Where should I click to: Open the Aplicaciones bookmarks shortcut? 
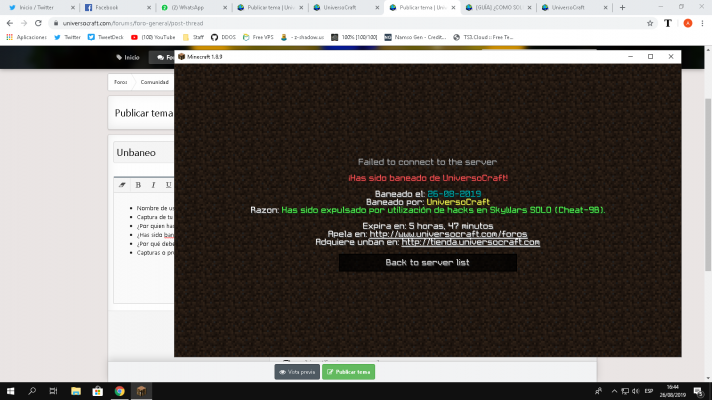click(x=26, y=37)
